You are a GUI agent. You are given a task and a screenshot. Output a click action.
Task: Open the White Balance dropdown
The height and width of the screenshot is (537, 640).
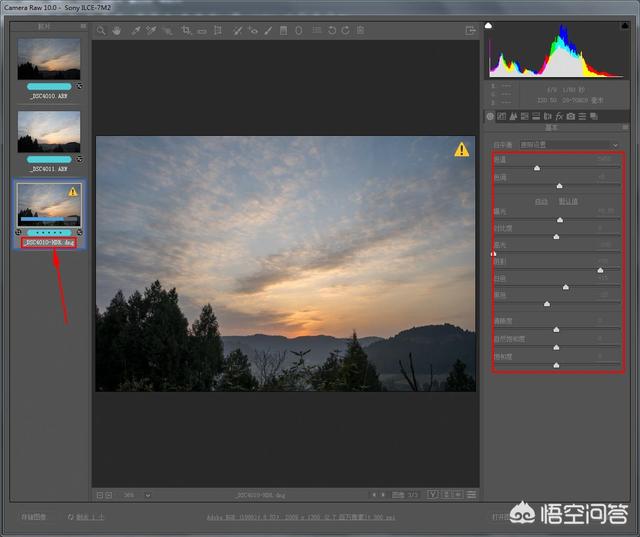pos(555,145)
